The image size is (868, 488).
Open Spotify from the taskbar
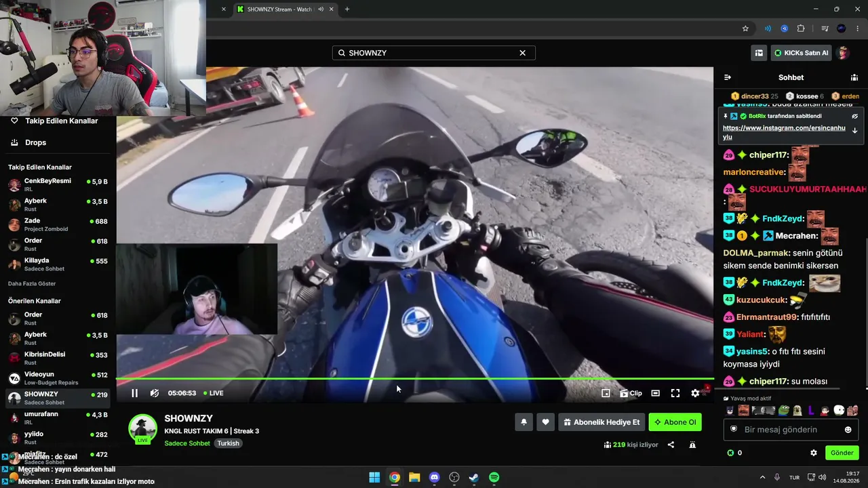pyautogui.click(x=494, y=477)
